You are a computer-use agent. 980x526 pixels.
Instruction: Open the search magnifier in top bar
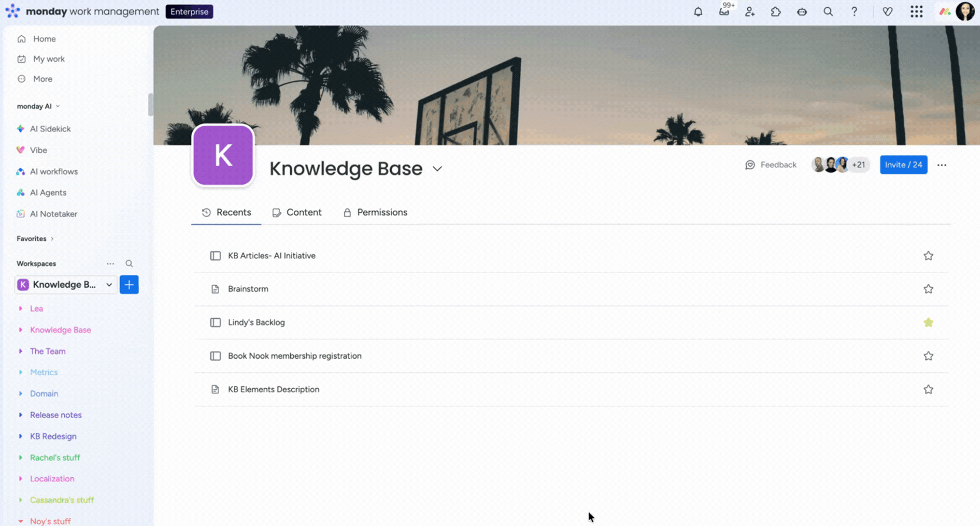(x=828, y=12)
